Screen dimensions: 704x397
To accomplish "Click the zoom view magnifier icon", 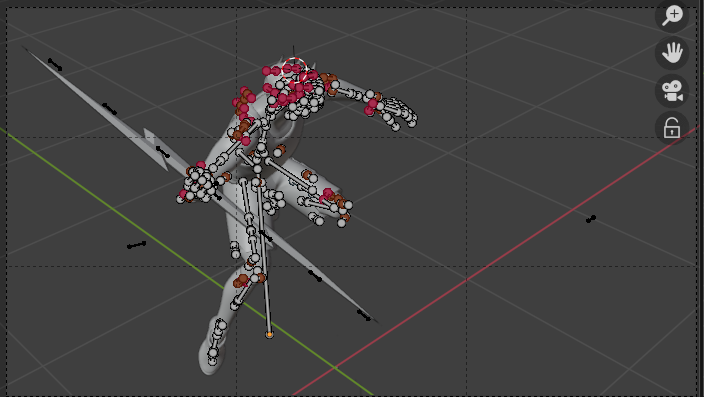I will (672, 15).
